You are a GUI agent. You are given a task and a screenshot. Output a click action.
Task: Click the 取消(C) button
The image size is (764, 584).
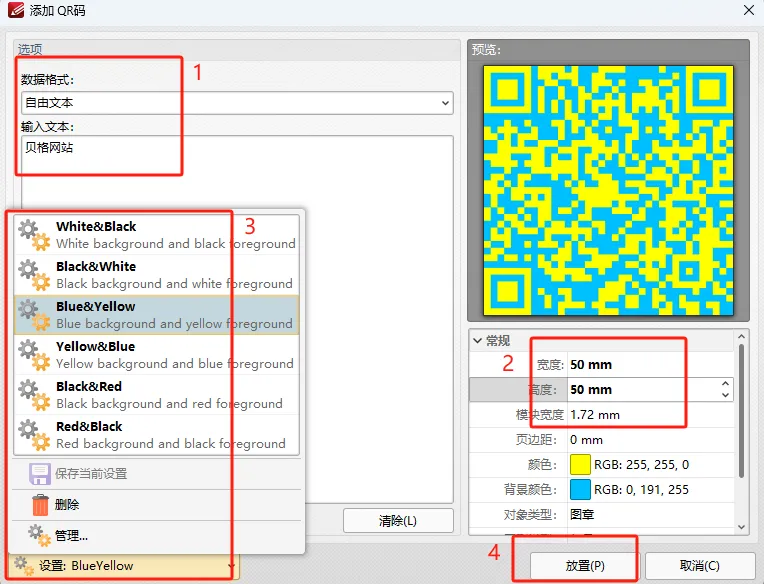700,566
